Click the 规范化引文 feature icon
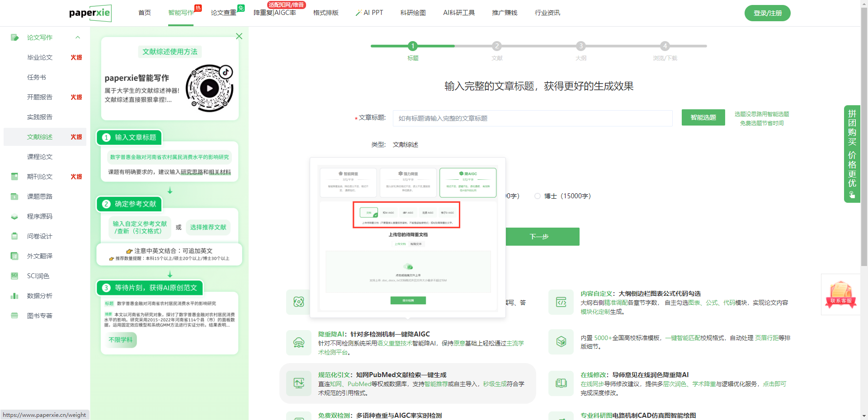Screen dimensions: 868x420 [299, 383]
